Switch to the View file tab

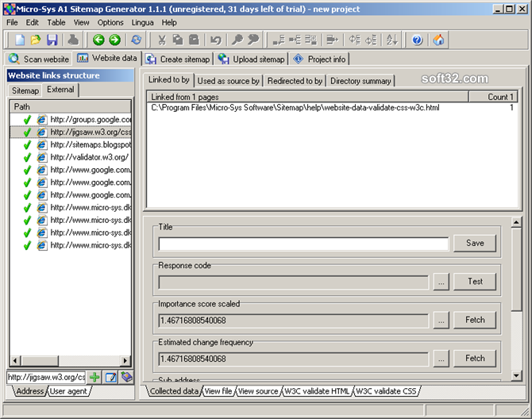[x=218, y=391]
